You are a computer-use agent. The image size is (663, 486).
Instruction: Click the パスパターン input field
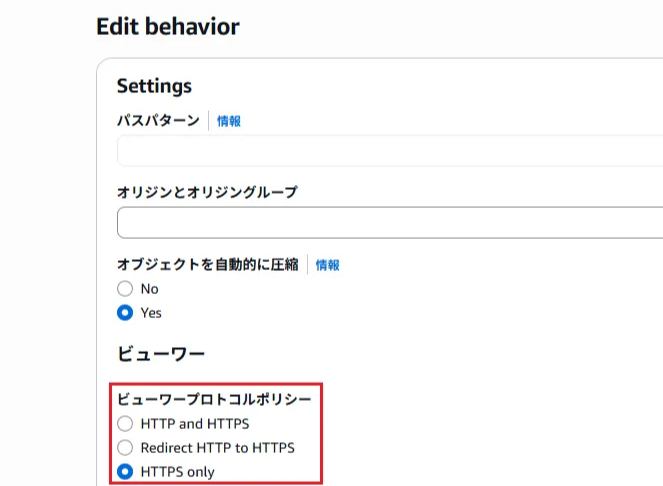[390, 151]
